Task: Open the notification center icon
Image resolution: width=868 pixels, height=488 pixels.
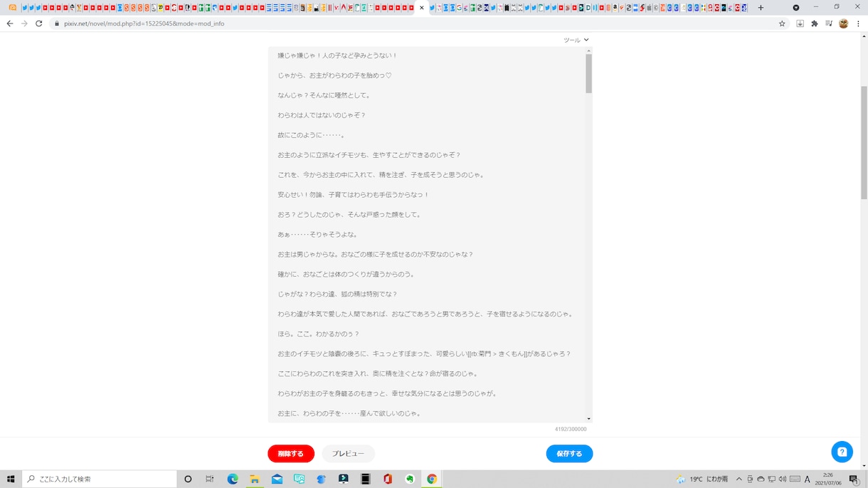Action: click(x=854, y=479)
